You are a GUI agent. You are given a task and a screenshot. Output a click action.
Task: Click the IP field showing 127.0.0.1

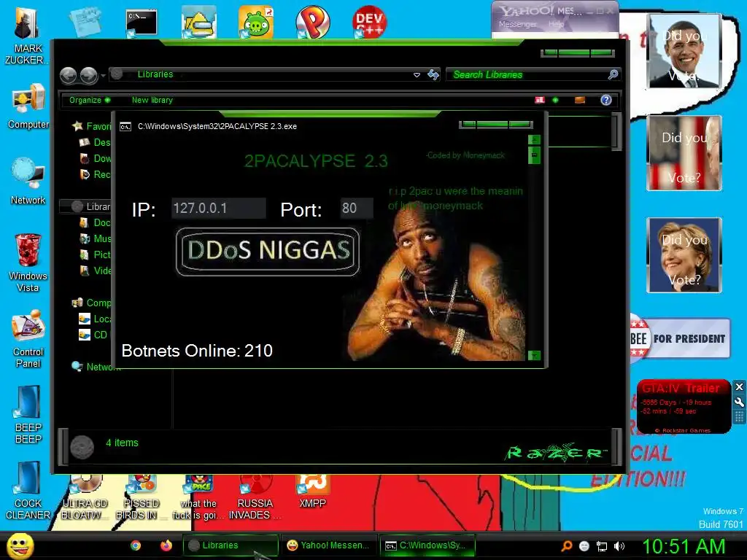(219, 208)
